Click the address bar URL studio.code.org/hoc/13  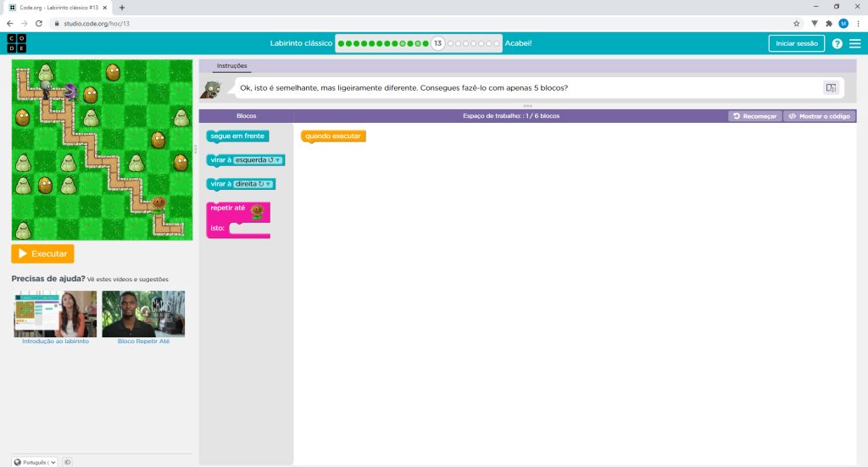tap(97, 24)
